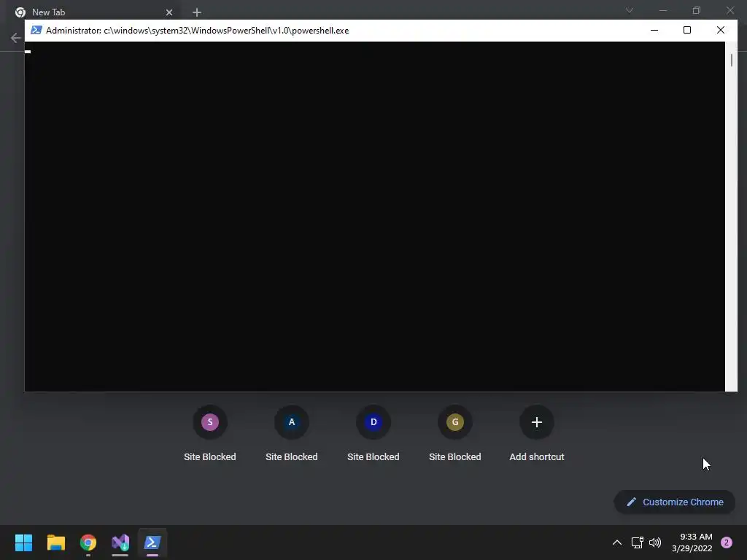747x560 pixels.
Task: Restore down the Chrome window
Action: 697,10
